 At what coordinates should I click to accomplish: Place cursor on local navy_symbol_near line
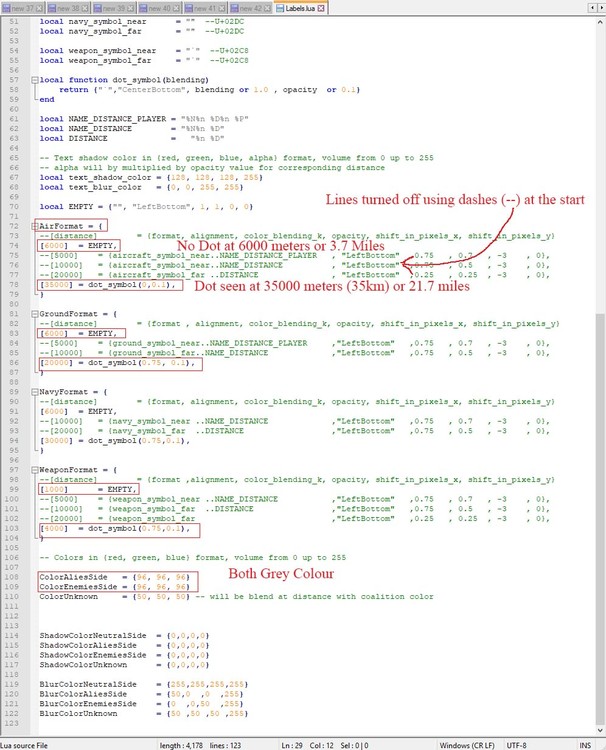coord(142,22)
